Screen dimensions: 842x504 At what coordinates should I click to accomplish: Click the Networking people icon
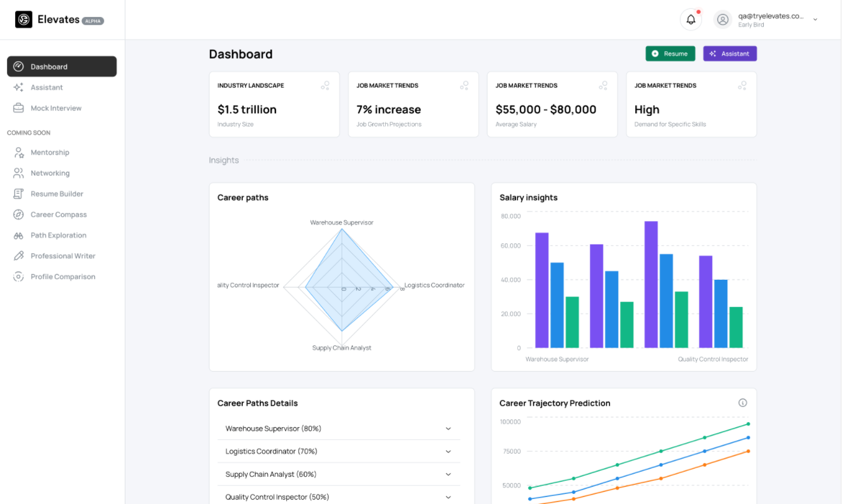(x=18, y=173)
